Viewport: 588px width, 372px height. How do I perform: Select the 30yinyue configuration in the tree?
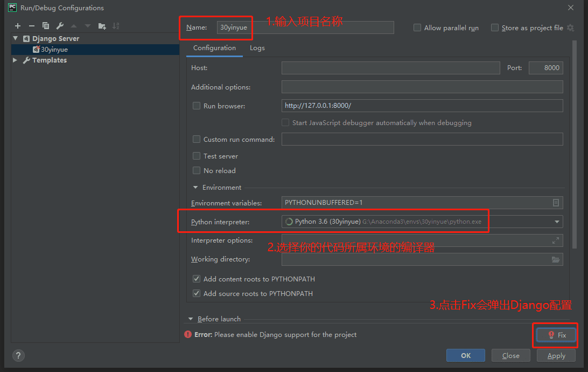pos(54,50)
